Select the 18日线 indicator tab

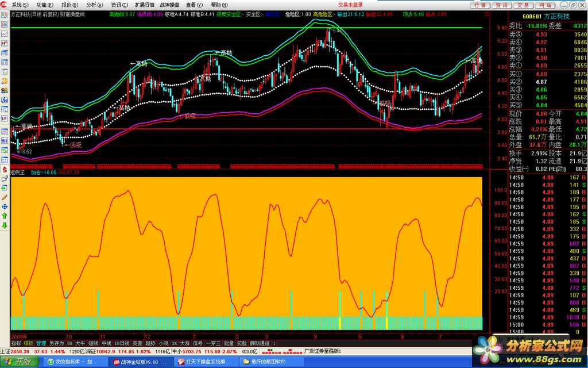[x=122, y=343]
